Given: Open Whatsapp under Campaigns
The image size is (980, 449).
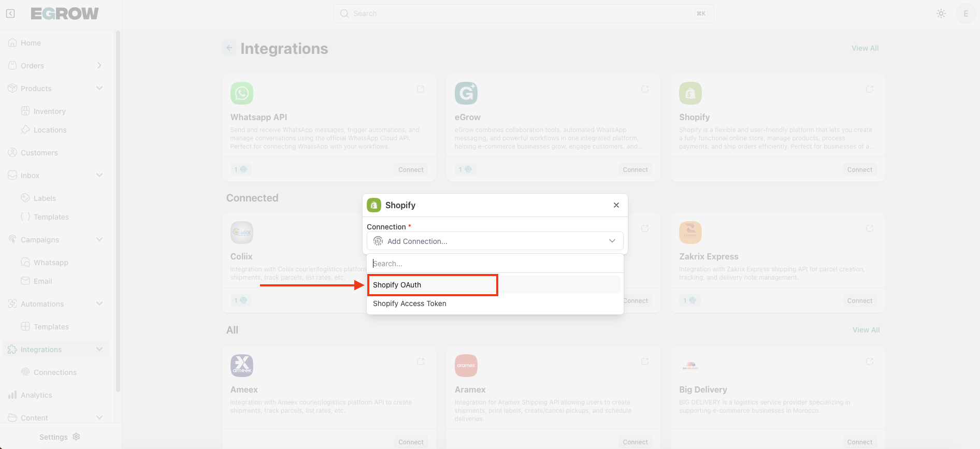Looking at the screenshot, I should click(x=51, y=263).
